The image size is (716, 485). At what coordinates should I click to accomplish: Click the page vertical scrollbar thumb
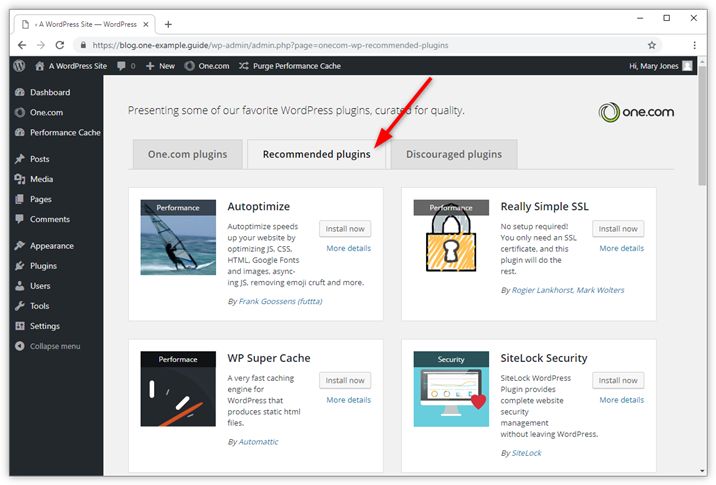click(702, 126)
